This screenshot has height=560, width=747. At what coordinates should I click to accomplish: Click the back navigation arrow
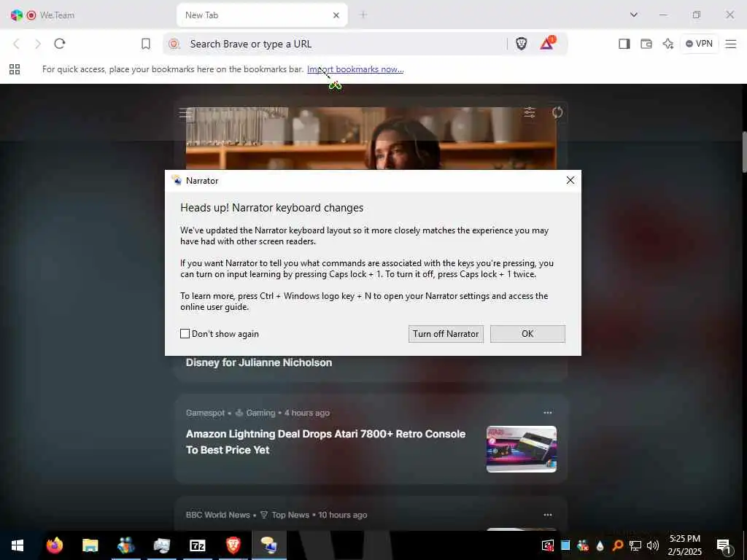coord(16,44)
